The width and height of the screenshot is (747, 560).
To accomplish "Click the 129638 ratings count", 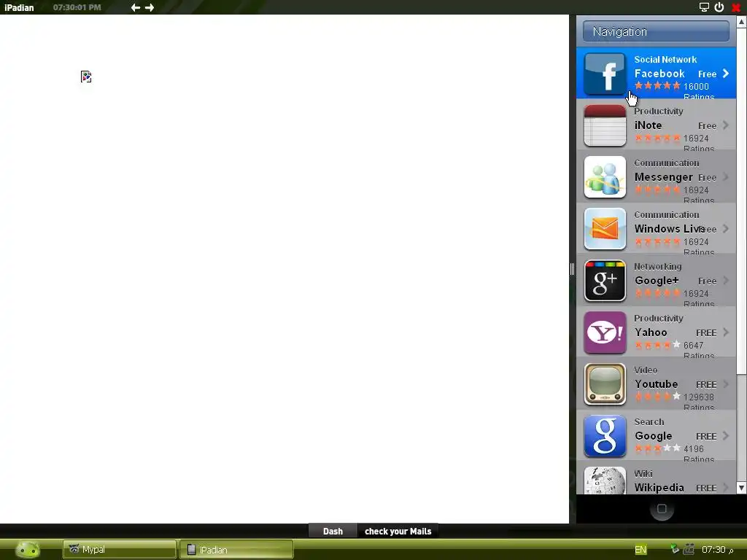I will pos(698,397).
